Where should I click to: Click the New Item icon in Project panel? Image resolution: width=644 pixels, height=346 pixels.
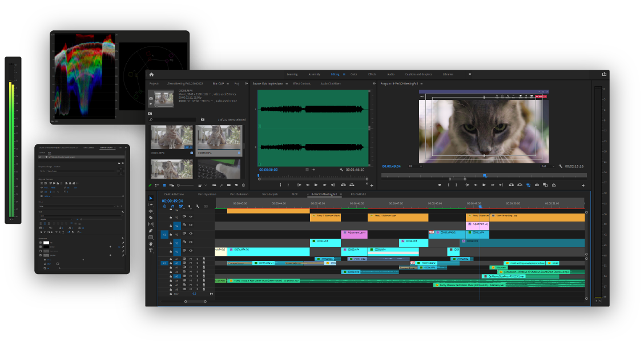point(236,186)
